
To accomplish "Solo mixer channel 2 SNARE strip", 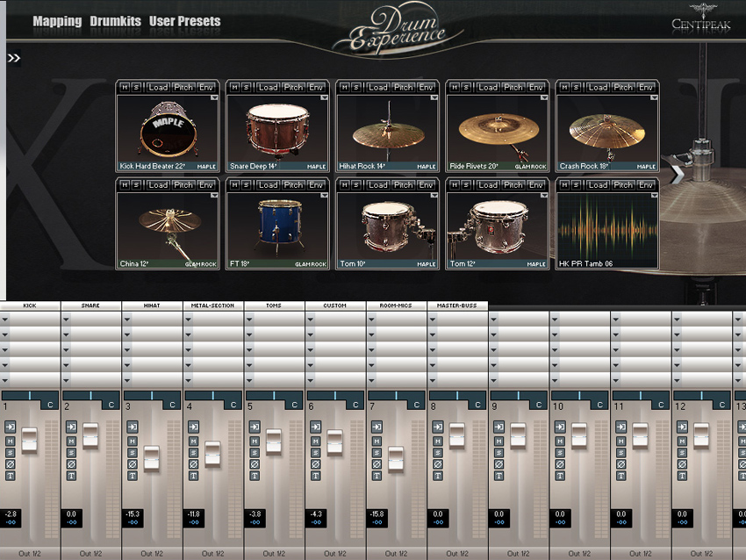I will coord(71,452).
